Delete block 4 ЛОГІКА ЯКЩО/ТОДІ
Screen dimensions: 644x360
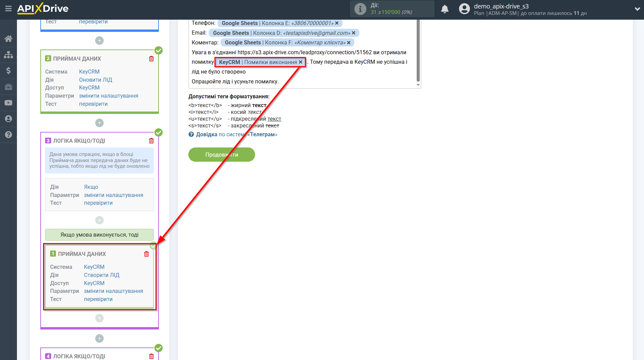point(151,356)
